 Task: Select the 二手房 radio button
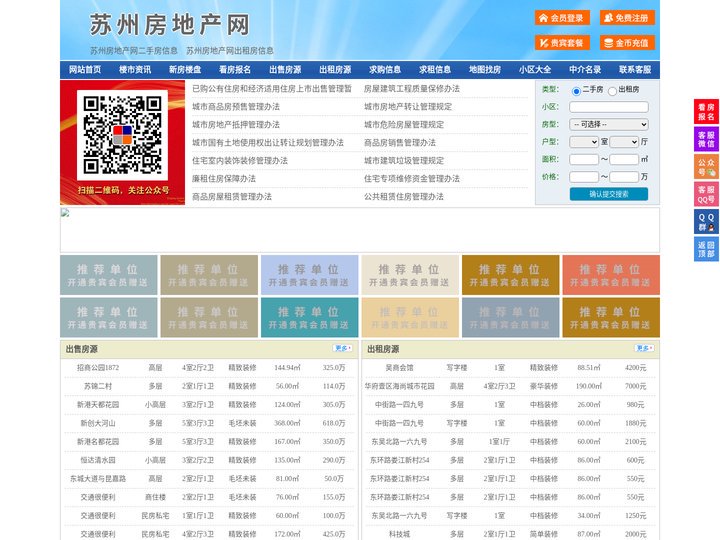(x=576, y=91)
